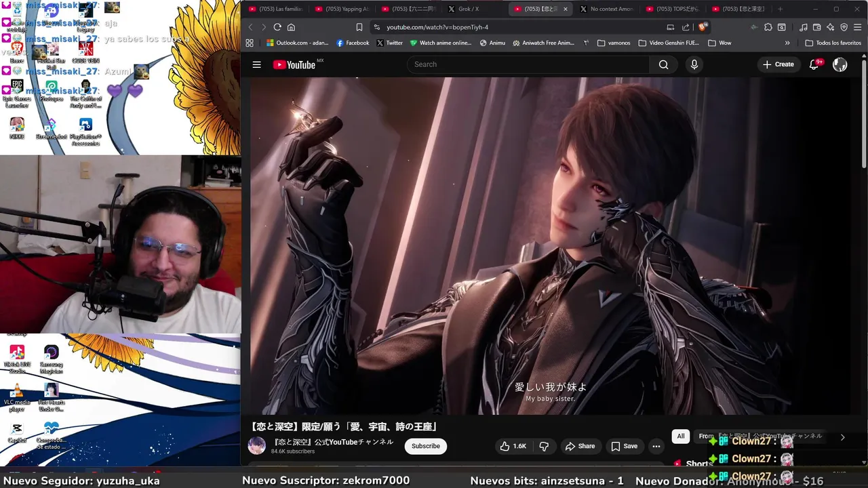This screenshot has height=488, width=868.
Task: Click the Share button under the video
Action: [580, 446]
